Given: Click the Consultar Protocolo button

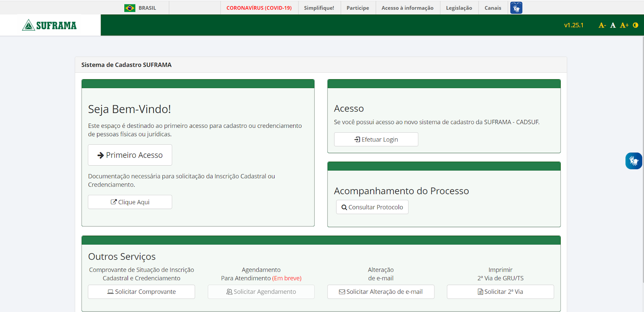Looking at the screenshot, I should pos(372,207).
